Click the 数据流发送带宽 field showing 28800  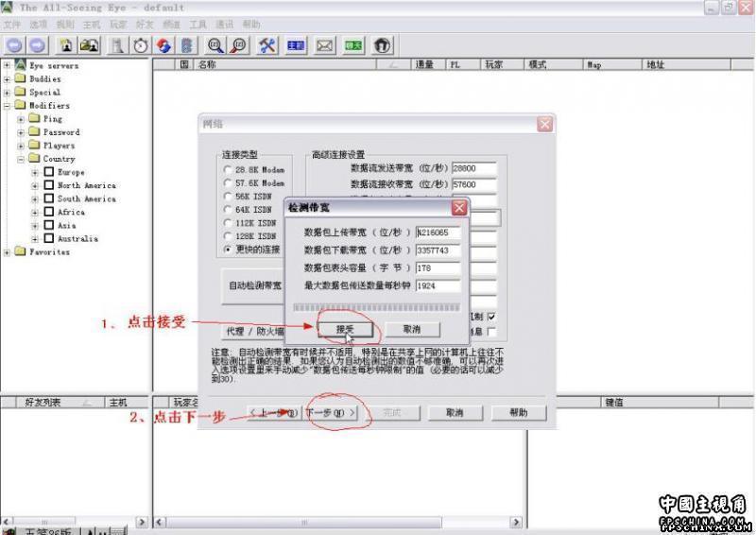[x=474, y=168]
